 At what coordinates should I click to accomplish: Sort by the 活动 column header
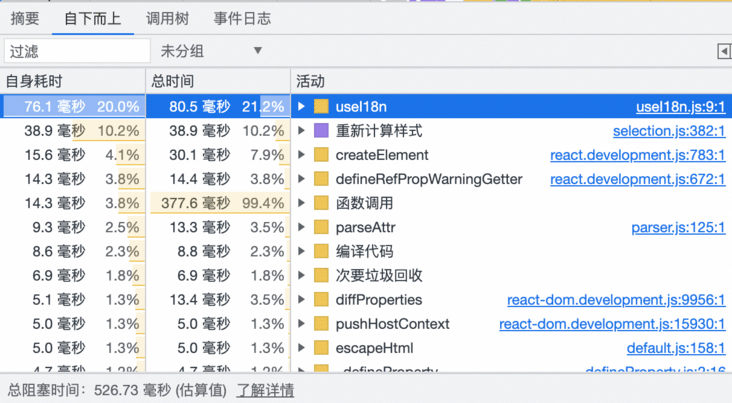pyautogui.click(x=511, y=81)
